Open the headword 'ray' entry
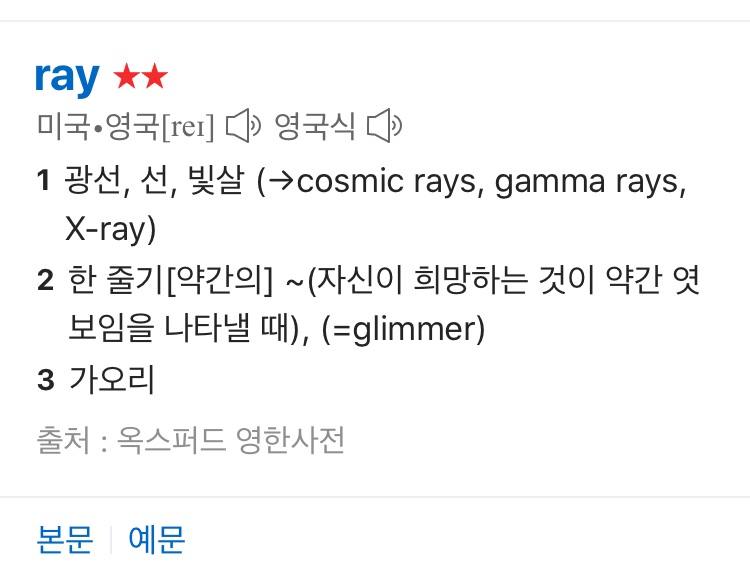 click(67, 77)
